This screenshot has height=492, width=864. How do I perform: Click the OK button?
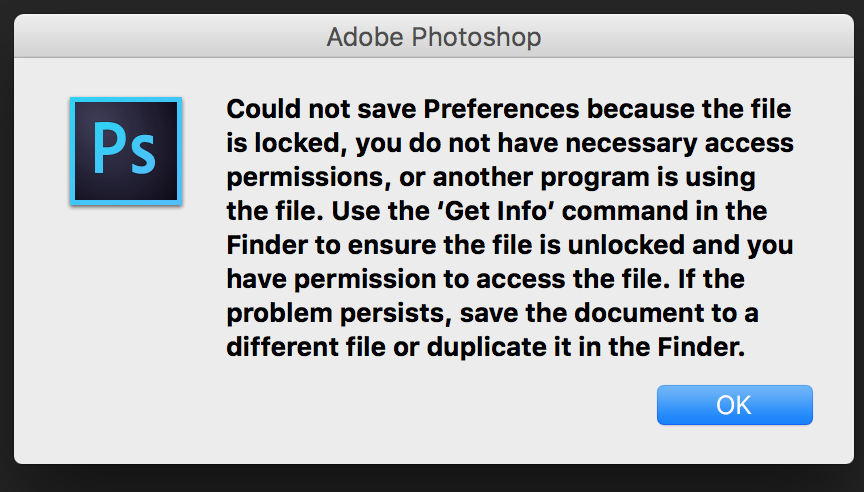[735, 405]
